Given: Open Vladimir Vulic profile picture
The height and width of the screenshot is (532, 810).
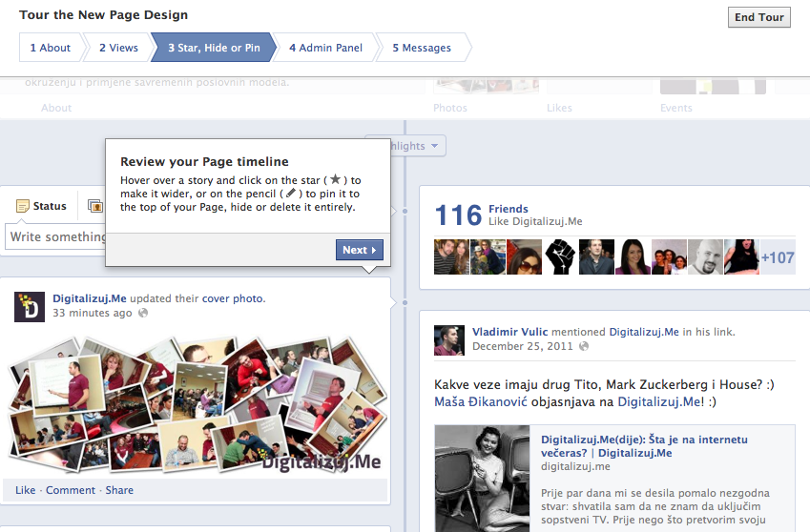Looking at the screenshot, I should pos(449,340).
